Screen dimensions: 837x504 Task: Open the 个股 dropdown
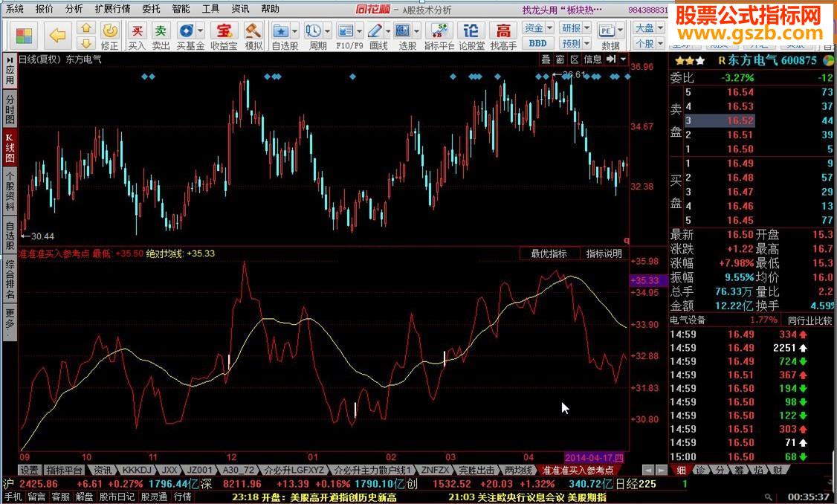649,43
